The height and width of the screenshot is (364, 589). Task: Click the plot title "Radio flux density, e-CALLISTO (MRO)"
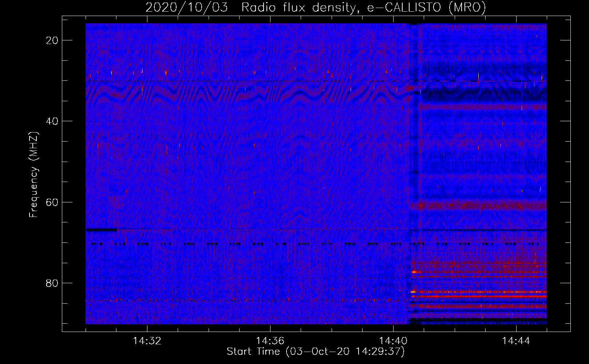(363, 7)
